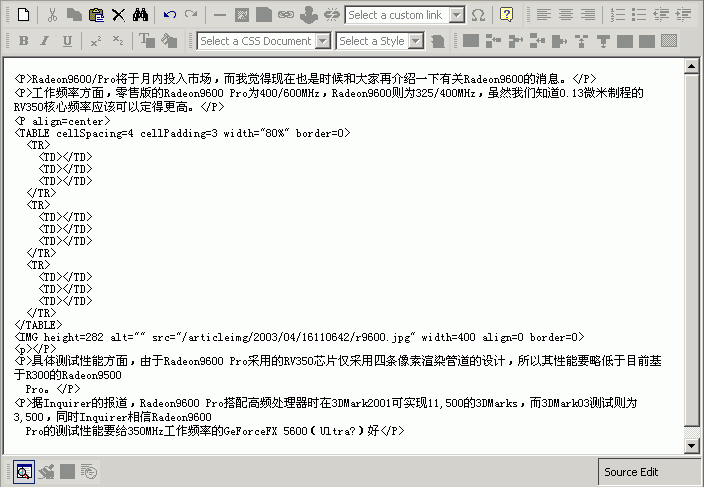Click icon right of Style dropdown
The image size is (704, 487).
438,41
